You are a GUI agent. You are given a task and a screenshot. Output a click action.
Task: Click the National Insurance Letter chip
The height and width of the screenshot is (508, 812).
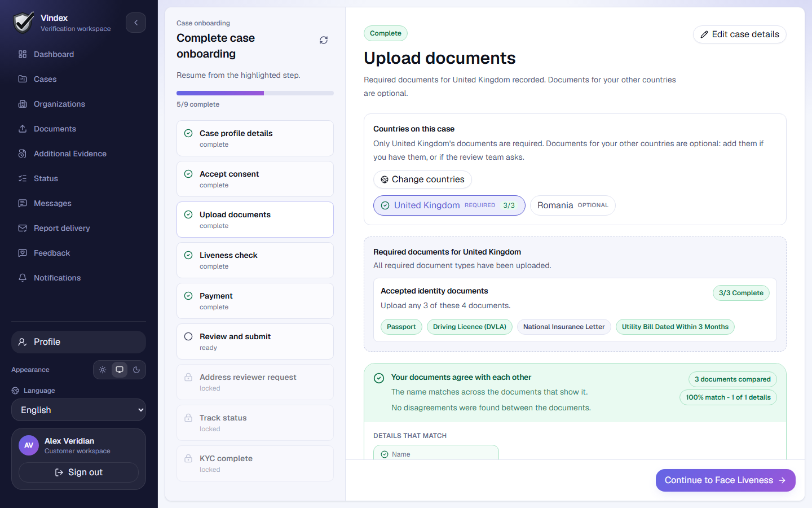564,327
